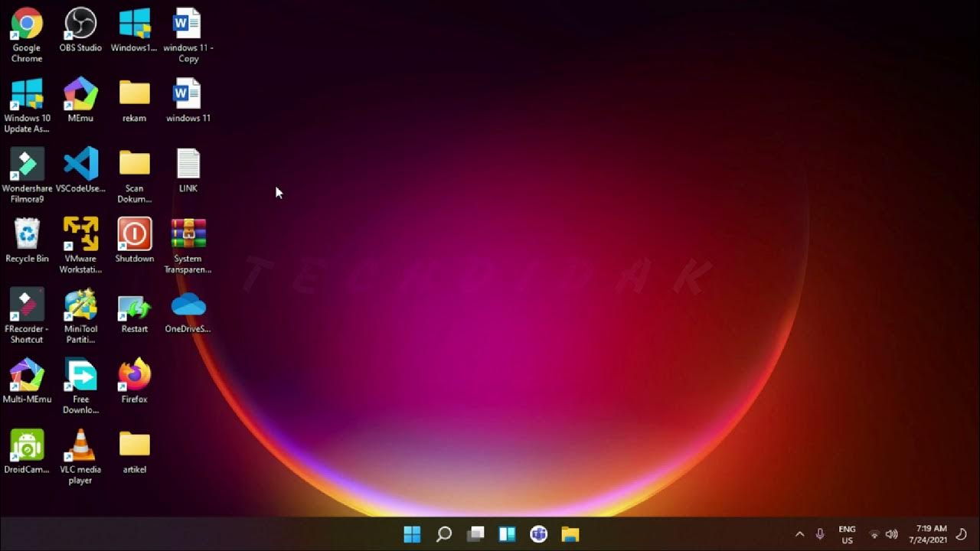Open the Widgets panel
This screenshot has height=551, width=980.
click(507, 534)
